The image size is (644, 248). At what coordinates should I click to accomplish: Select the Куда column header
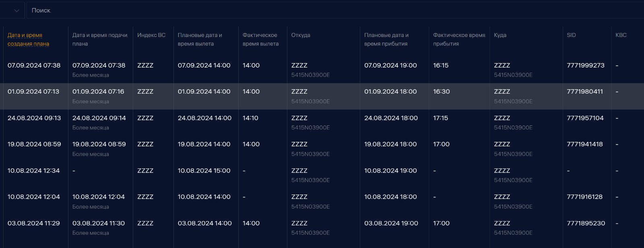[500, 35]
